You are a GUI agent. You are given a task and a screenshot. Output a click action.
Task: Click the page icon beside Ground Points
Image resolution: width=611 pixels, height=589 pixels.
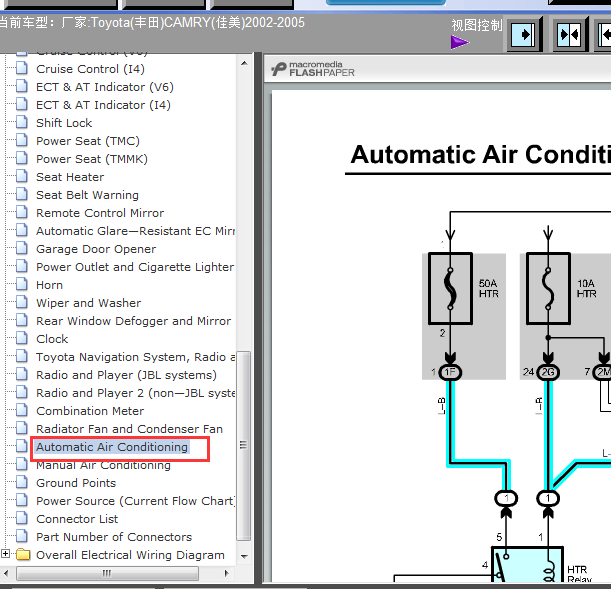(x=22, y=482)
